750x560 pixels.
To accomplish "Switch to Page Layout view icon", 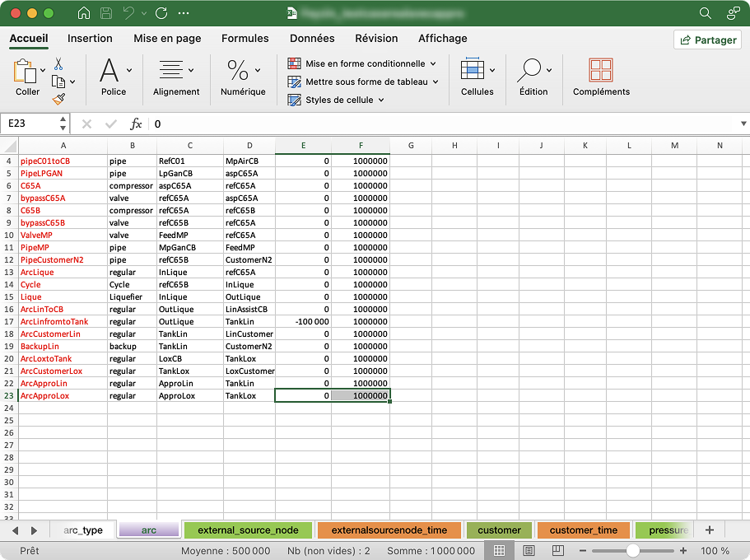I will point(529,550).
